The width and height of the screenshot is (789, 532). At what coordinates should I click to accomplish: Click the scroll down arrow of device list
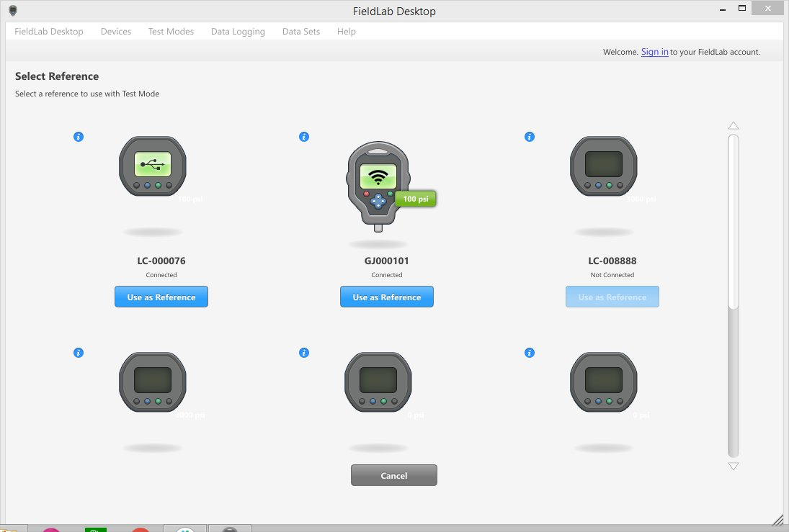[x=734, y=466]
